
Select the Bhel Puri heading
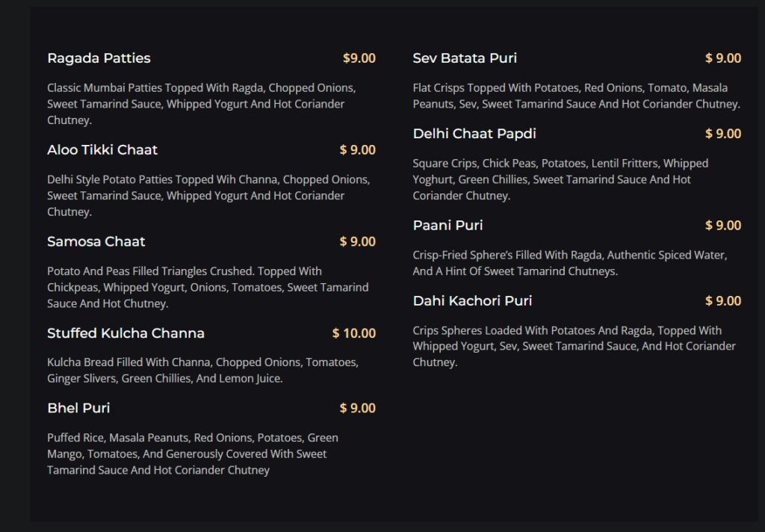pos(78,408)
